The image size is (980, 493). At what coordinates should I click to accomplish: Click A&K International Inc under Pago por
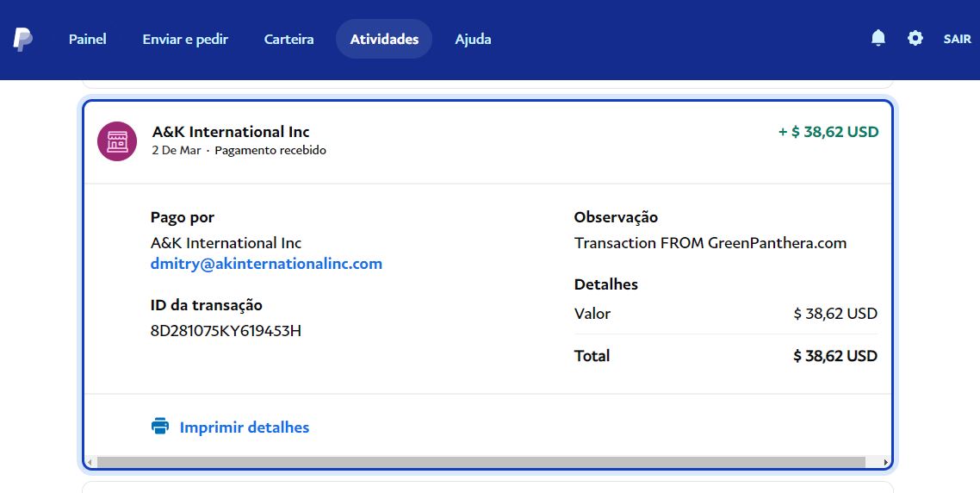coord(226,243)
